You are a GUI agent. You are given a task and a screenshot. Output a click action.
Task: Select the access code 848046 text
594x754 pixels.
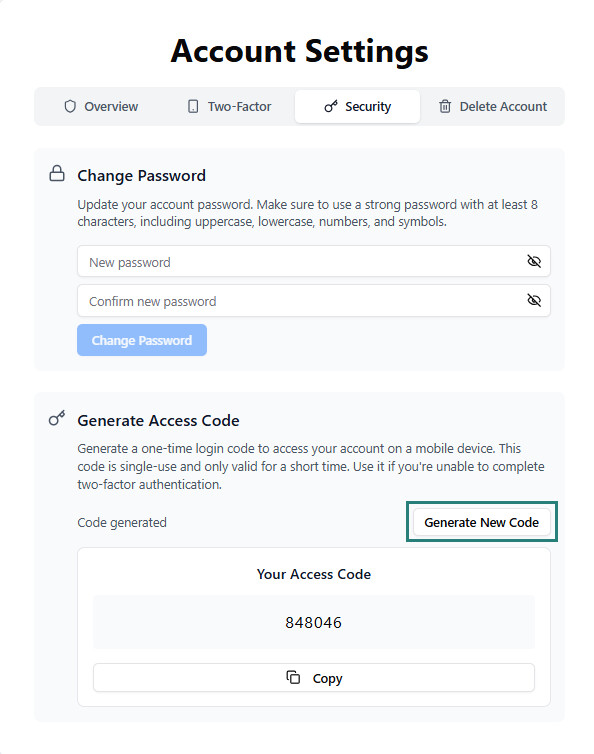tap(314, 623)
